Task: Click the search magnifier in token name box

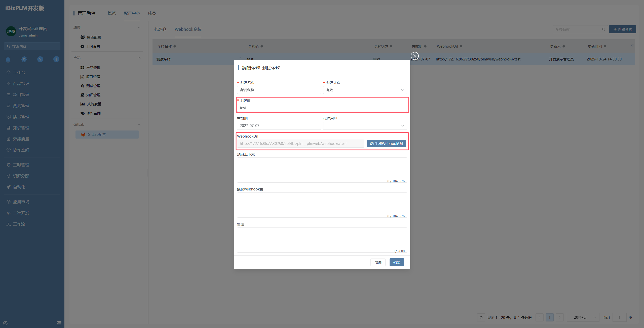Action: [603, 29]
